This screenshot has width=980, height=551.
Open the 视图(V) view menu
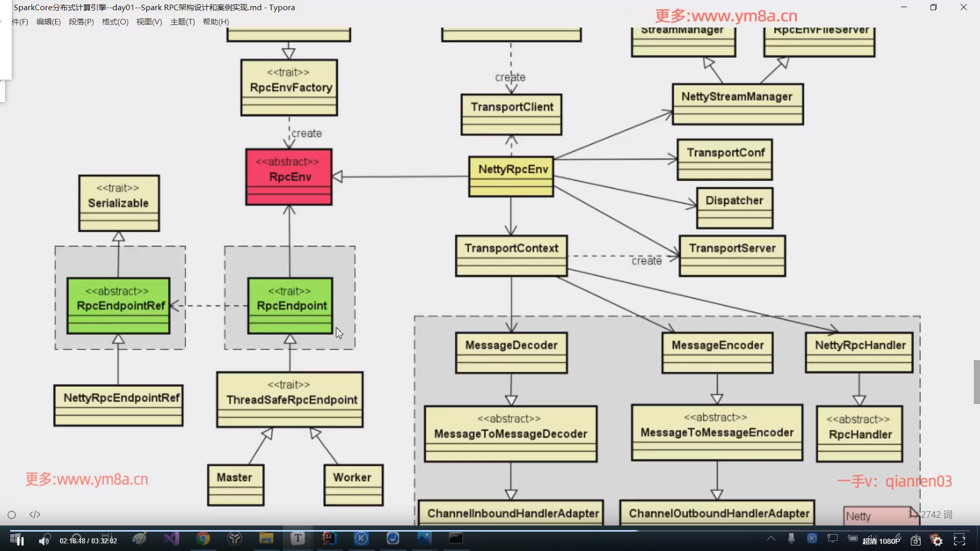click(149, 22)
